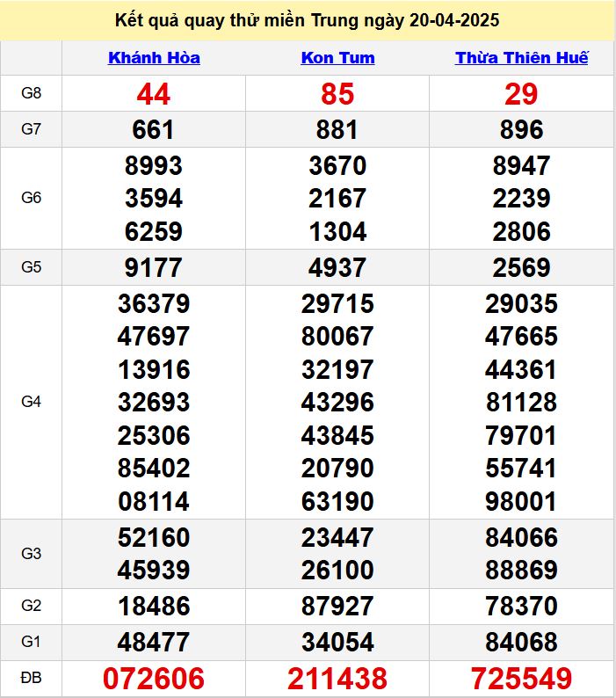Click the G3 row label
616x698 pixels.
click(31, 553)
